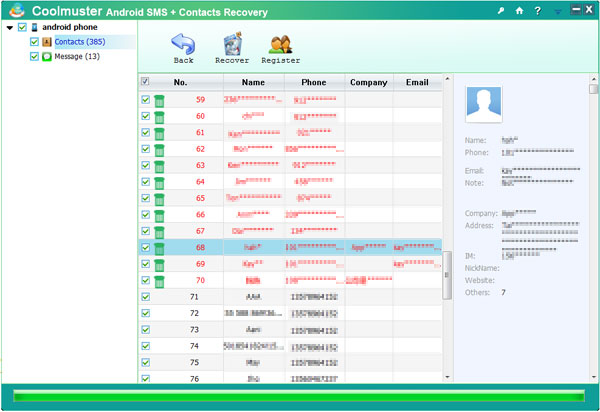Image resolution: width=600 pixels, height=412 pixels.
Task: Click the contact list scrollbar thumb
Action: pos(447,275)
